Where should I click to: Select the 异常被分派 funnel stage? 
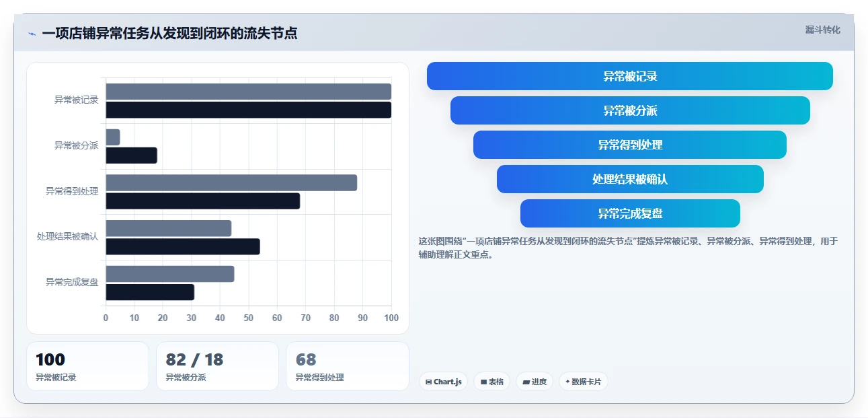[630, 110]
